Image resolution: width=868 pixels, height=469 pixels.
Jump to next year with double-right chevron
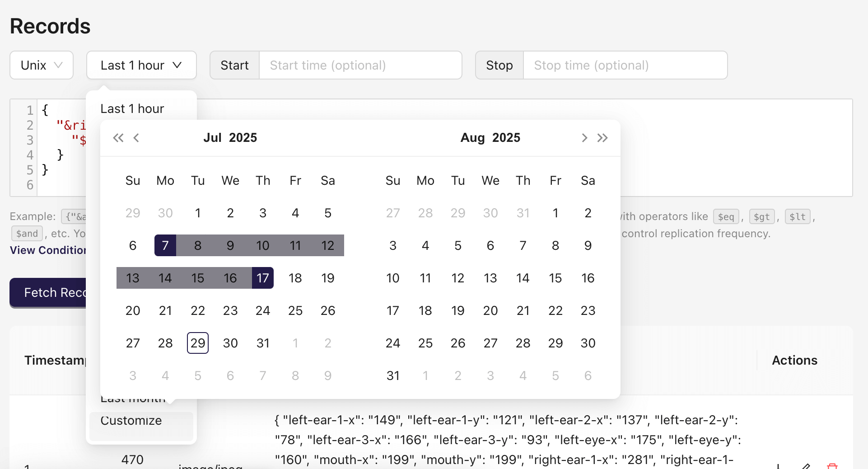coord(602,138)
